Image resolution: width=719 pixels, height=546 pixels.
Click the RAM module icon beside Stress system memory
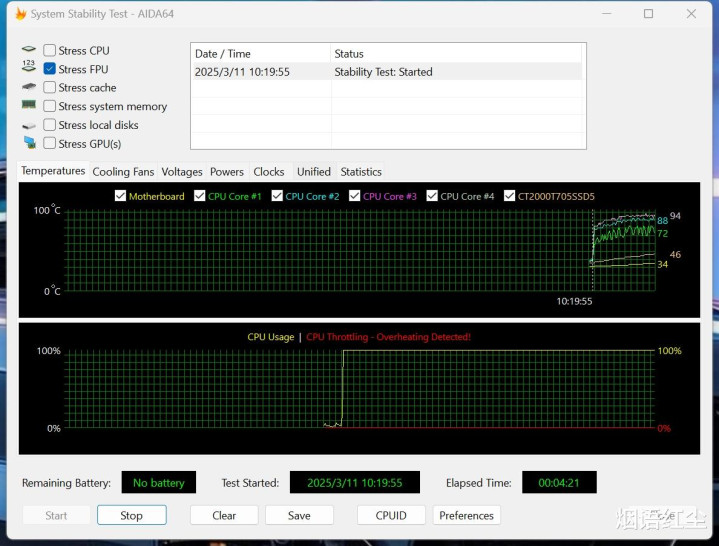[28, 105]
